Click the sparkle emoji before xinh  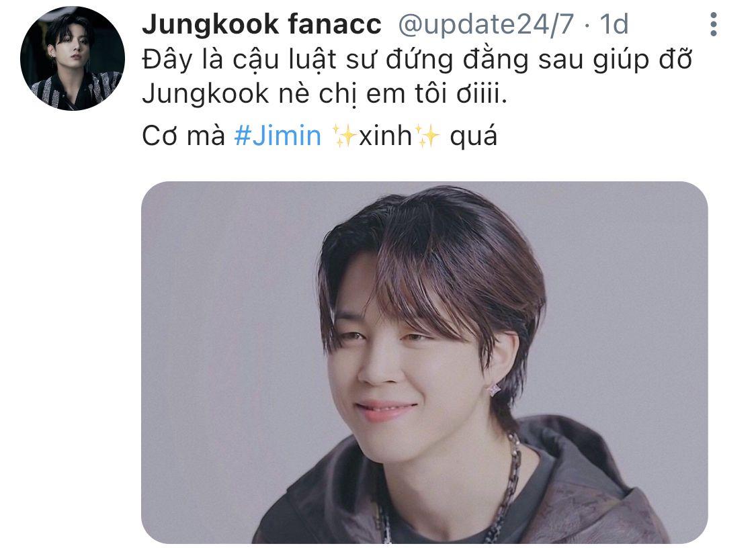(x=344, y=136)
